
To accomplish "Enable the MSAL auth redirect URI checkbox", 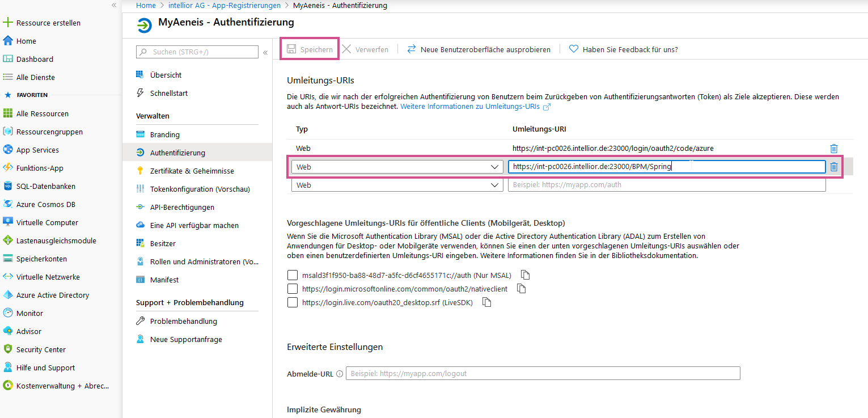I will [x=293, y=275].
